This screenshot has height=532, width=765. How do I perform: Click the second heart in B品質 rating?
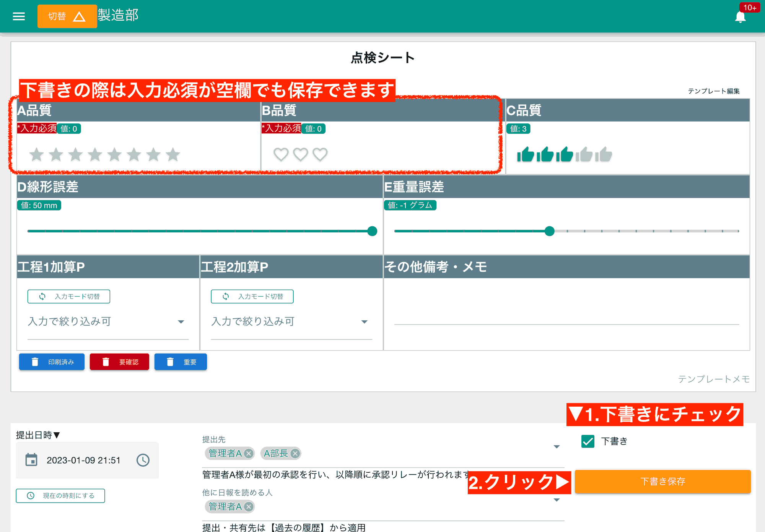click(x=301, y=154)
